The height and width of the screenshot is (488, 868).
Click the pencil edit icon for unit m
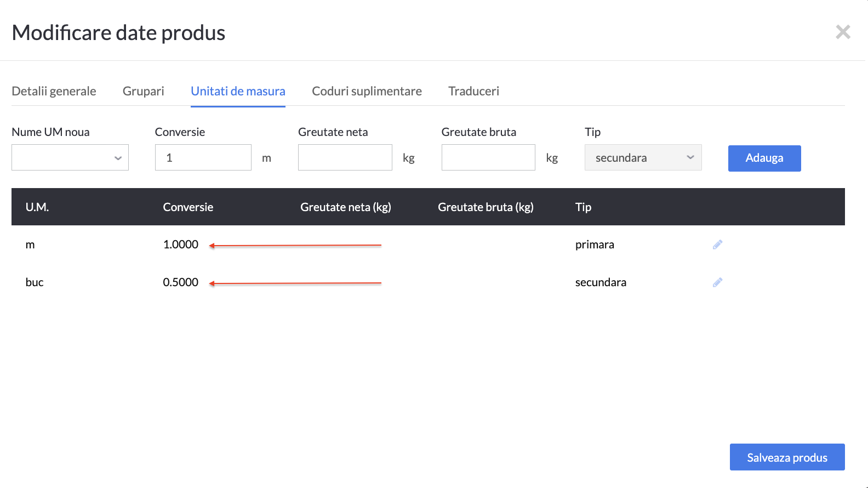tap(717, 245)
